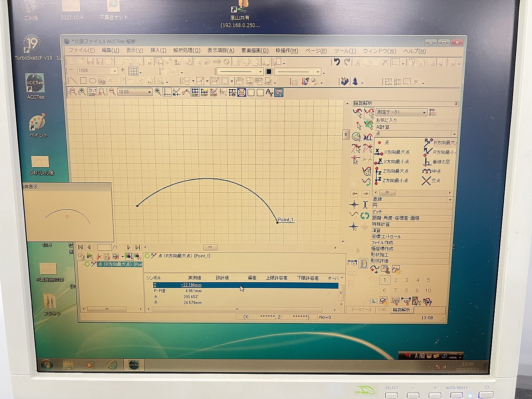Toggle the highlighted waveform display icon in view toolbar
This screenshot has width=532, height=399.
(242, 93)
